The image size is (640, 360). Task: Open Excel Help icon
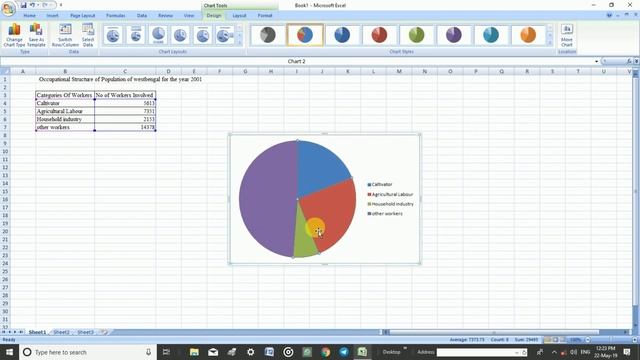click(609, 15)
